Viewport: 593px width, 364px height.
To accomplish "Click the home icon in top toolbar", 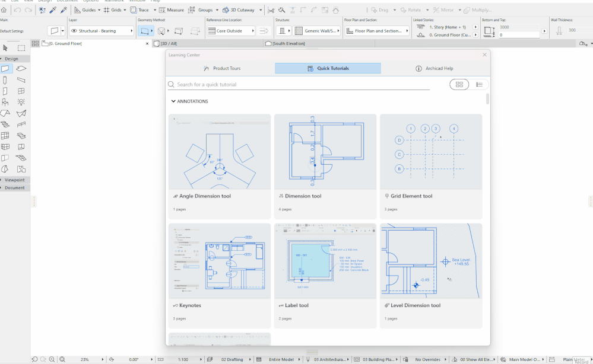I will click(4, 10).
